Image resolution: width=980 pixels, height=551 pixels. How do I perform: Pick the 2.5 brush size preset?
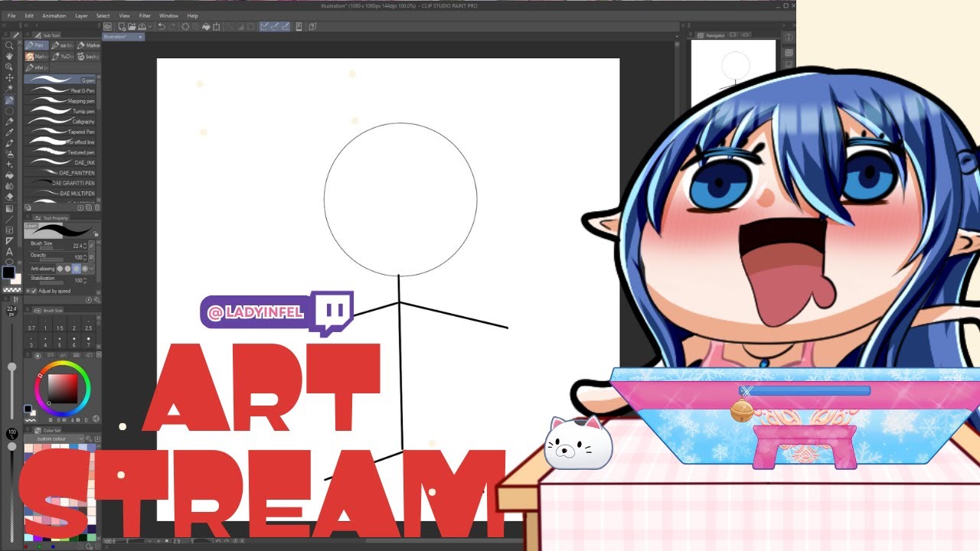click(x=89, y=325)
